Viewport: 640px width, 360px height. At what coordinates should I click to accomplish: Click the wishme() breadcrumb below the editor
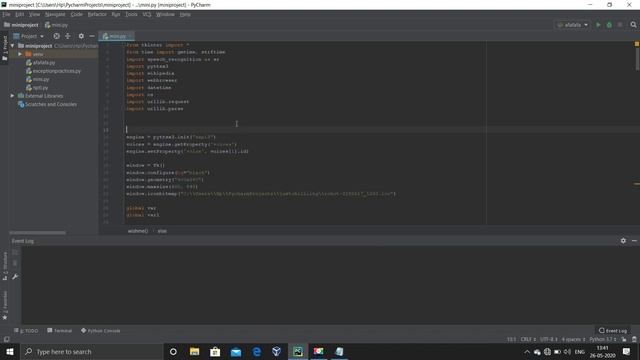point(138,231)
